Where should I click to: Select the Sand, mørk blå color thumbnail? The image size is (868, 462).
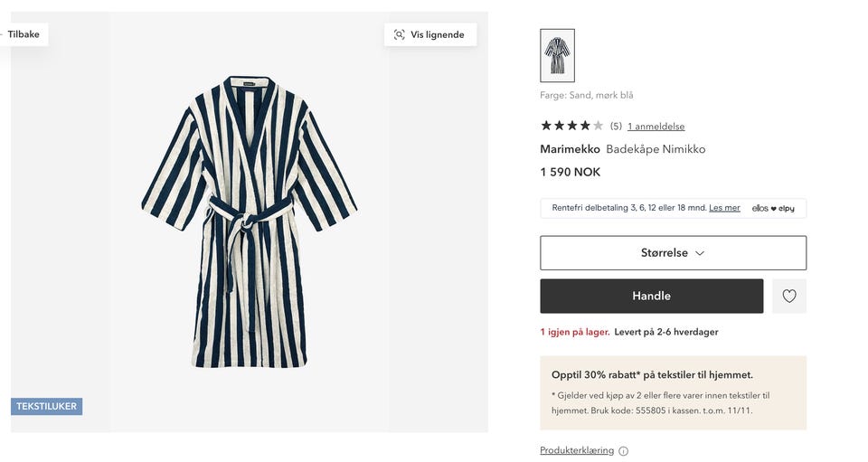557,56
